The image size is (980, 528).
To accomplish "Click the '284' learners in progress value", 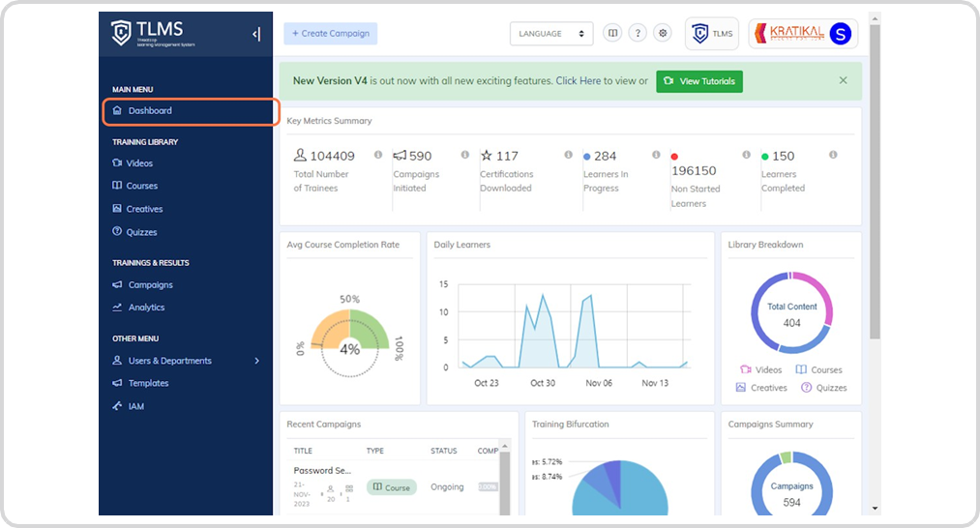I will [x=605, y=156].
